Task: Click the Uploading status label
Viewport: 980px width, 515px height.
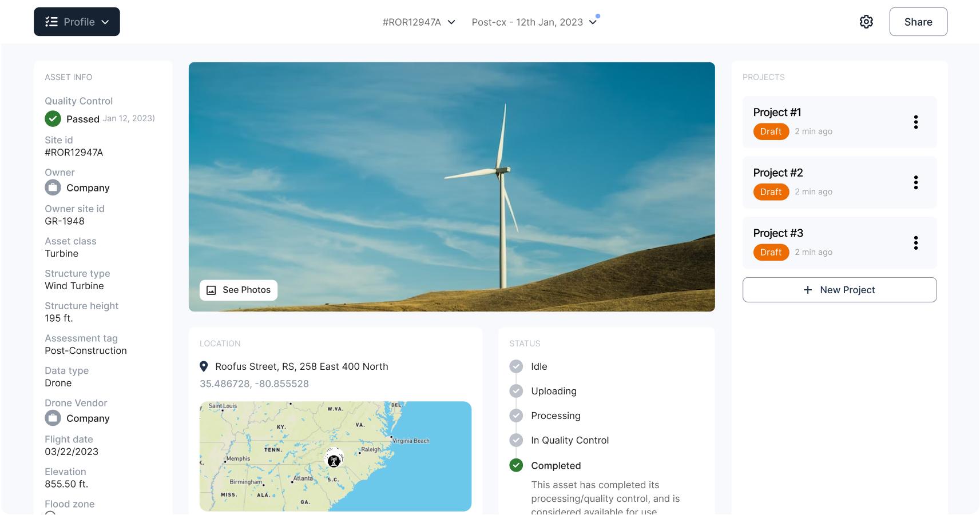Action: (x=554, y=391)
